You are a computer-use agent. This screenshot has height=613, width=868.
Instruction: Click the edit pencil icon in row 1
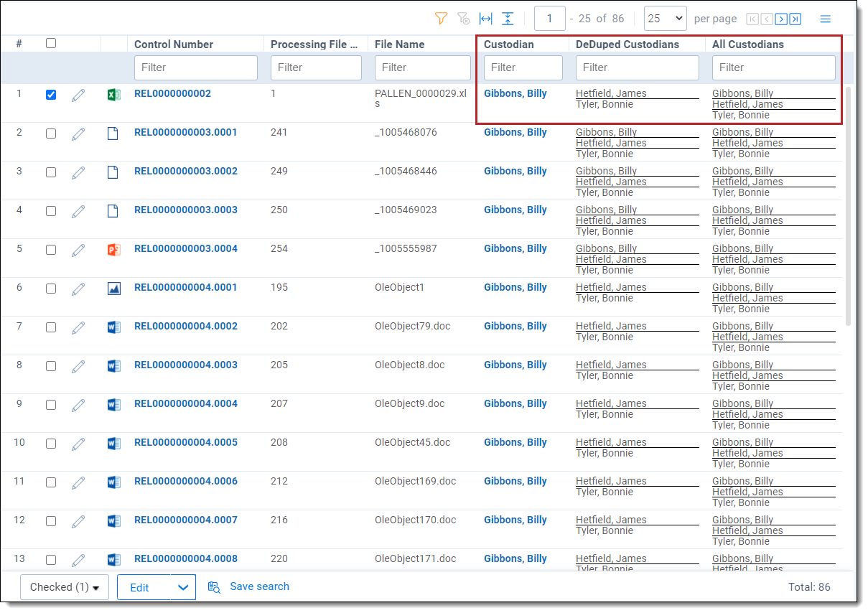(x=78, y=95)
